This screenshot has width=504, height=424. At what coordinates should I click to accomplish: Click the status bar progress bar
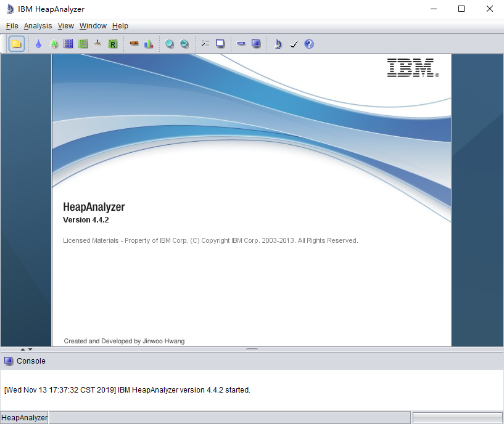click(x=457, y=418)
